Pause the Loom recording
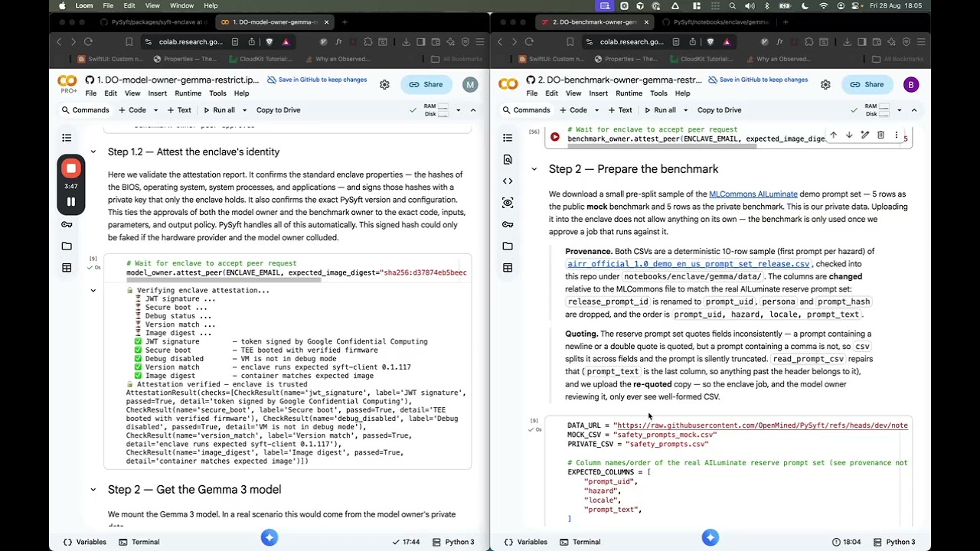Viewport: 980px width, 551px height. point(70,202)
